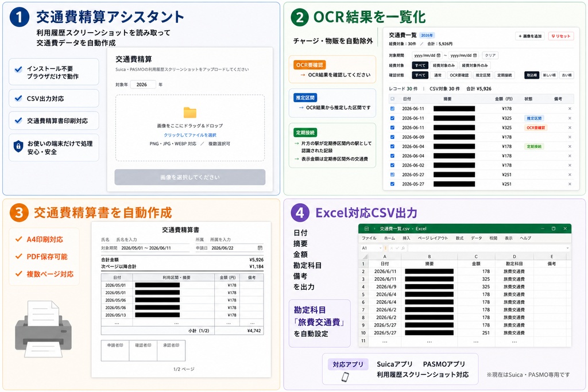Click the クリックしてファイルを選択 link
This screenshot has width=588, height=392.
click(x=190, y=135)
